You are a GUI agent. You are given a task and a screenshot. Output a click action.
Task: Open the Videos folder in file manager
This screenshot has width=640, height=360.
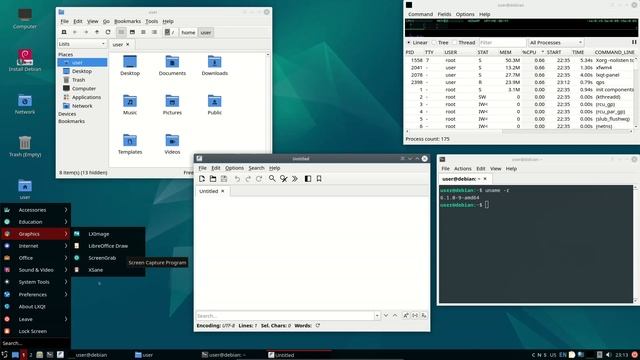(x=172, y=144)
